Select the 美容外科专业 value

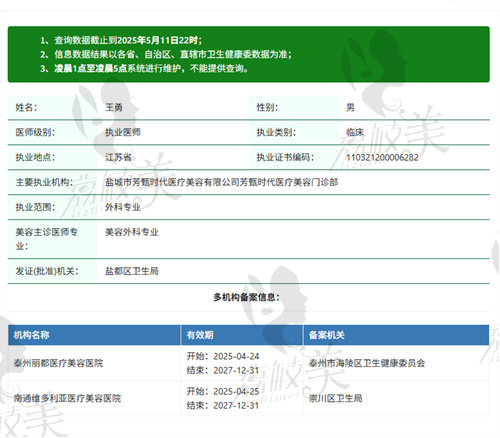pos(132,232)
